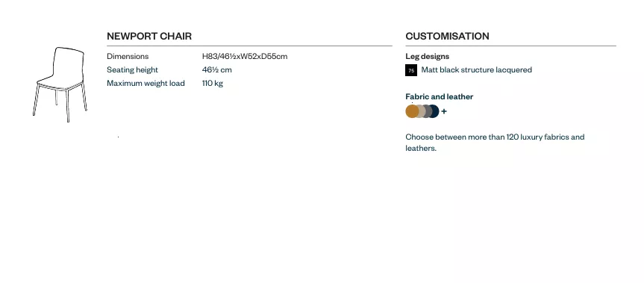Viewport: 644px width, 283px height.
Task: Click the Fabric and leather subheading
Action: (x=439, y=96)
